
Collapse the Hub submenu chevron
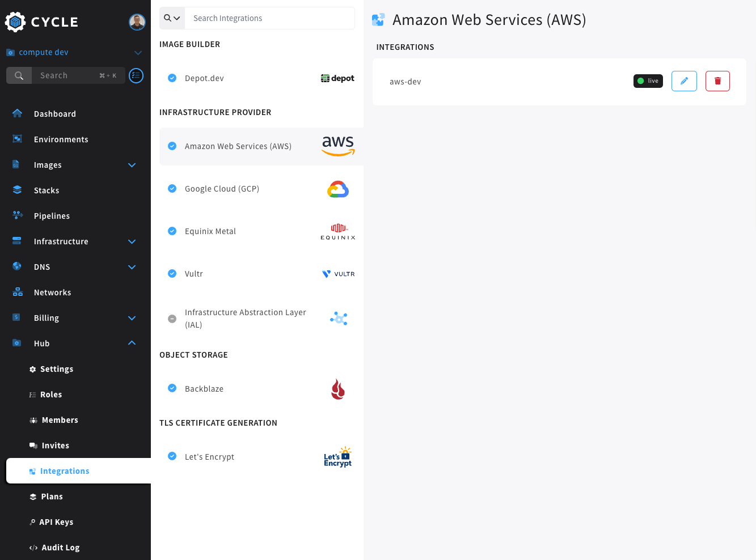coord(132,343)
